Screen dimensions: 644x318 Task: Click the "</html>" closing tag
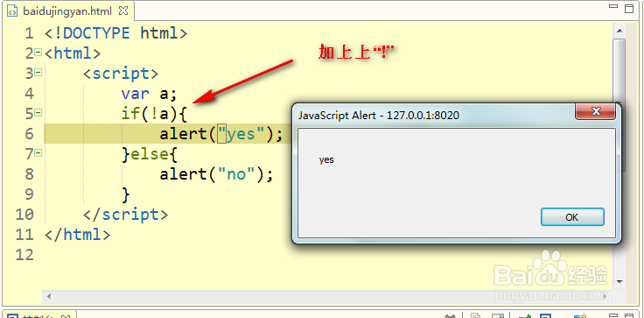[x=77, y=235]
